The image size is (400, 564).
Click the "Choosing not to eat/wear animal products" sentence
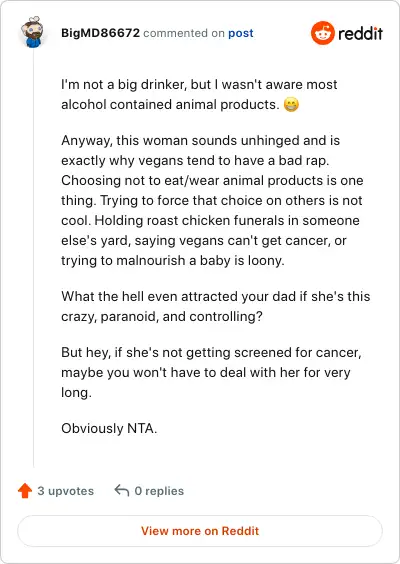pos(212,190)
